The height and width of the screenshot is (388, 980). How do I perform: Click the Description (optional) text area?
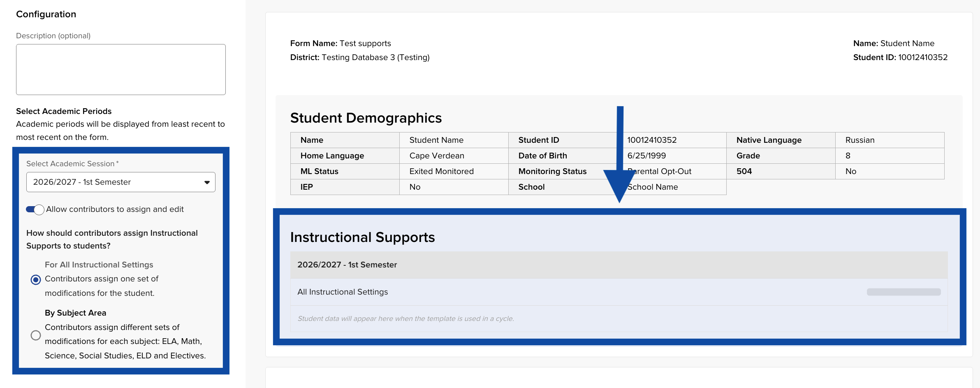pos(120,70)
